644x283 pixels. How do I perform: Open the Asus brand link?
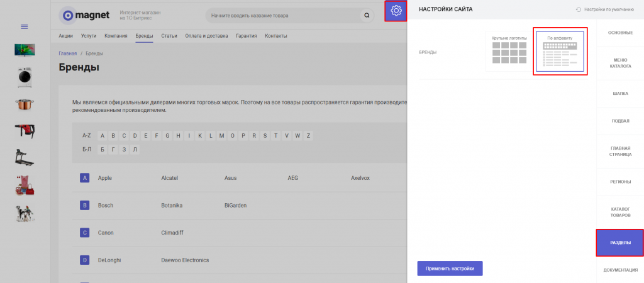pos(230,178)
